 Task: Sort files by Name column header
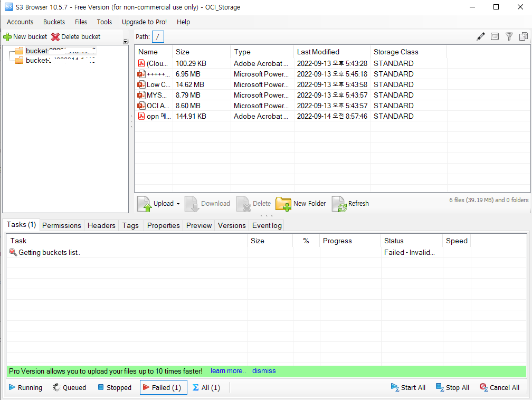tap(154, 52)
